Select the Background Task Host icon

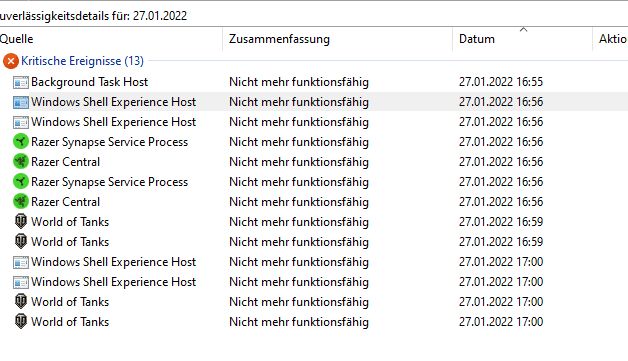click(21, 82)
